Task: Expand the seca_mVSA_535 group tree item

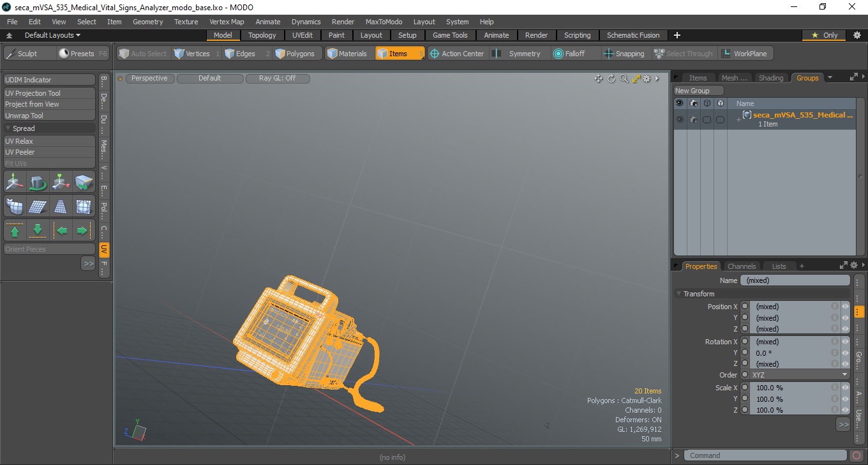Action: coord(738,120)
